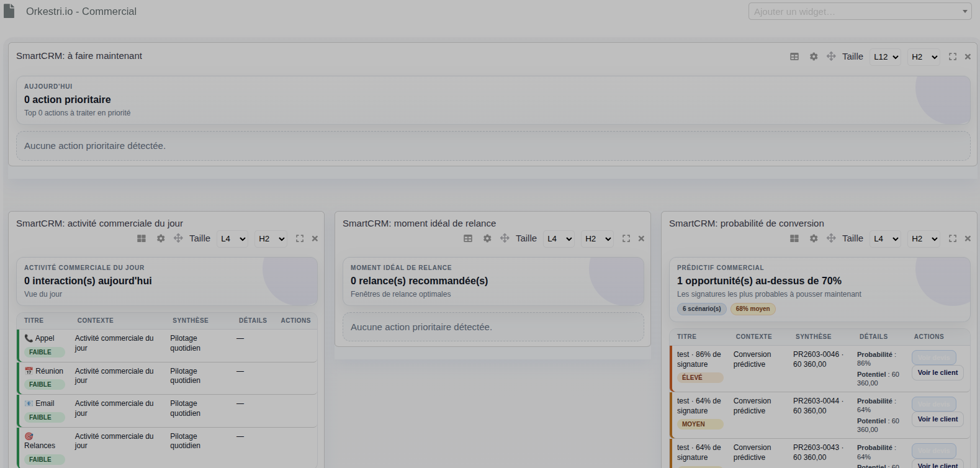This screenshot has width=980, height=468.
Task: Open the Ajouter un widget dropdown
Action: pos(860,11)
